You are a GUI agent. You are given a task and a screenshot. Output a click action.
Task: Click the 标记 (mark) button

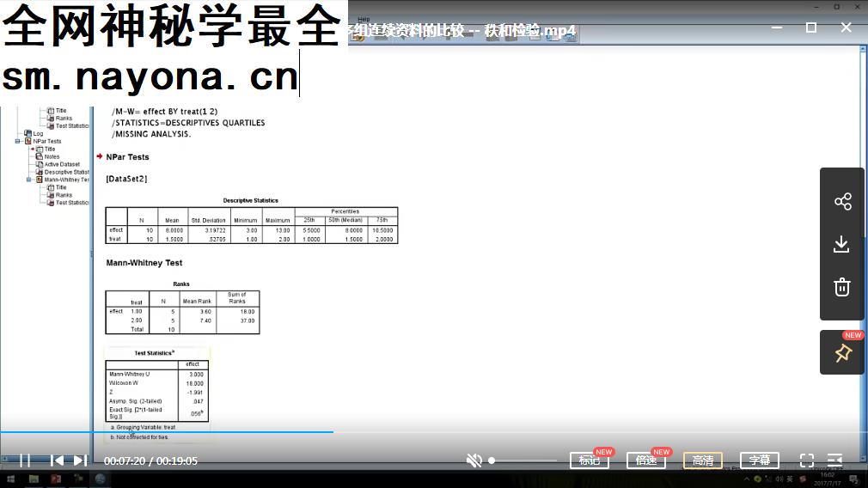589,461
